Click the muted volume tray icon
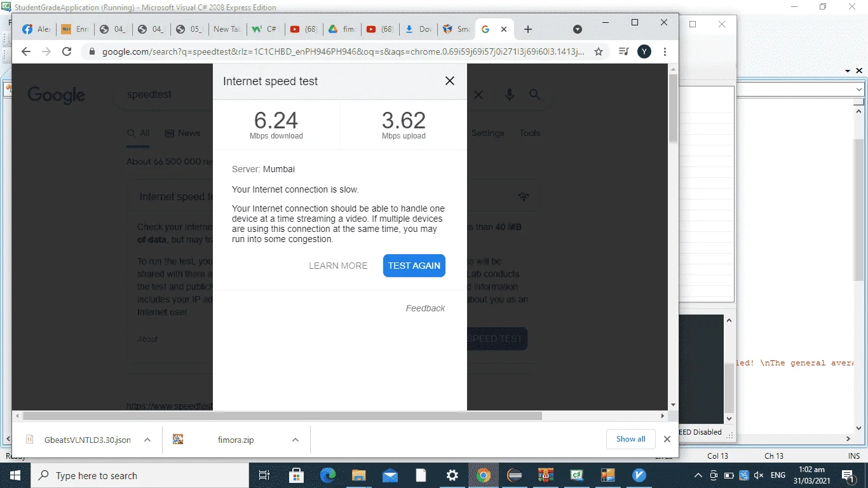The height and width of the screenshot is (488, 868). [758, 475]
